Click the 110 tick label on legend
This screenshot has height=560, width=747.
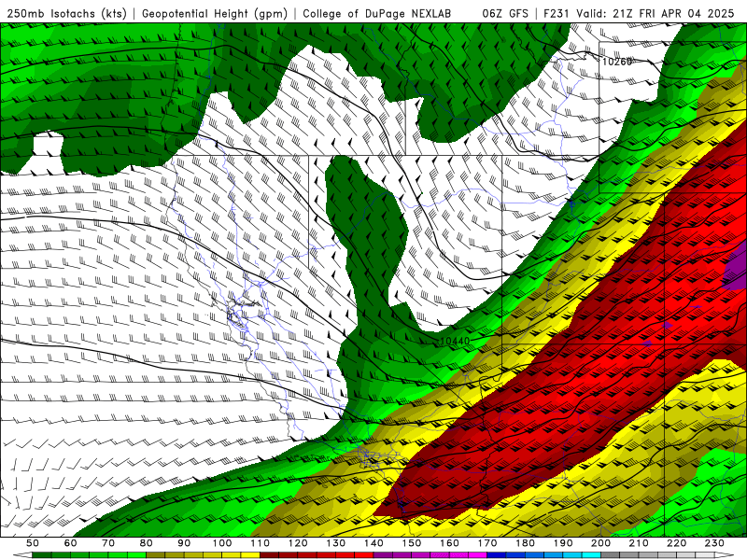click(x=261, y=543)
